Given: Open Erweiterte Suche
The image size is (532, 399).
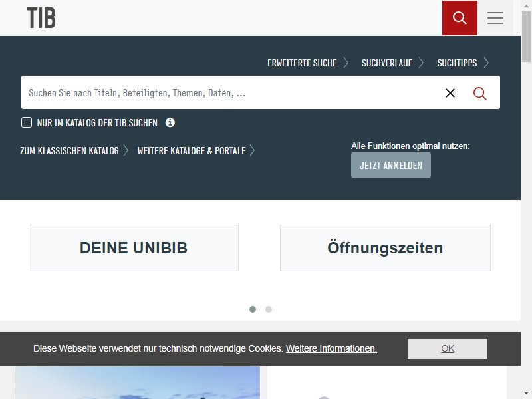Looking at the screenshot, I should click(x=307, y=63).
